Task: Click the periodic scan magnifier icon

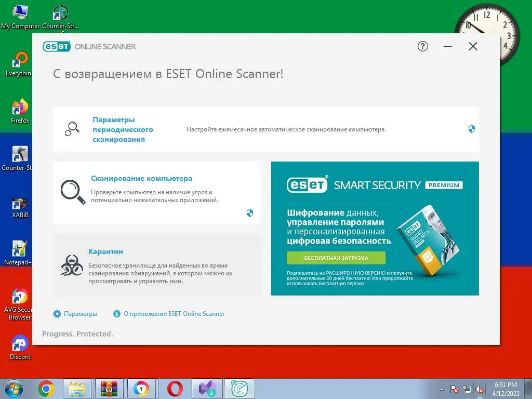Action: [x=72, y=129]
